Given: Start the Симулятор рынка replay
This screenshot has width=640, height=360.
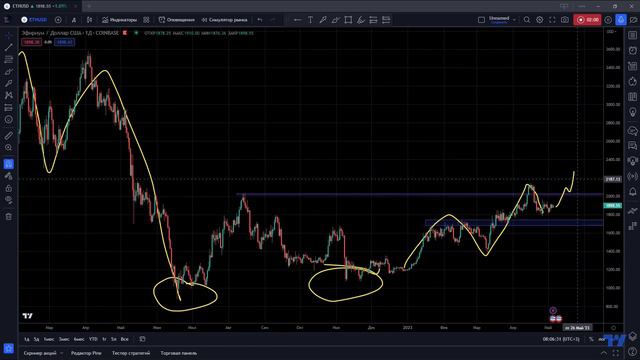Looking at the screenshot, I should 224,20.
